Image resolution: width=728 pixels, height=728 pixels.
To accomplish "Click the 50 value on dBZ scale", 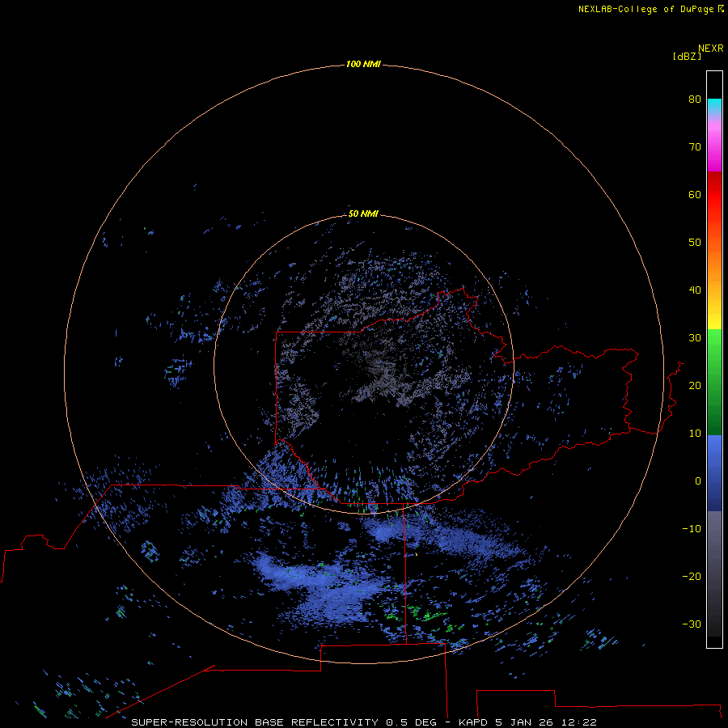I will coord(695,243).
